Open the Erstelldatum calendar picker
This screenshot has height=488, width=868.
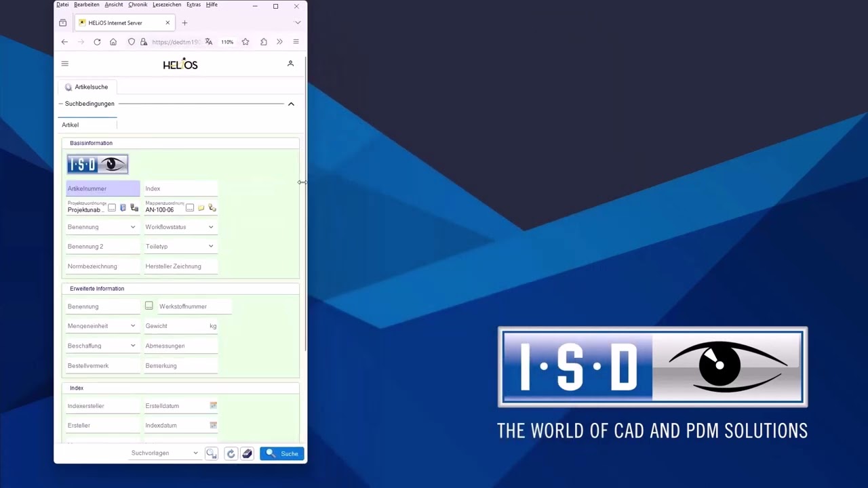pos(213,405)
